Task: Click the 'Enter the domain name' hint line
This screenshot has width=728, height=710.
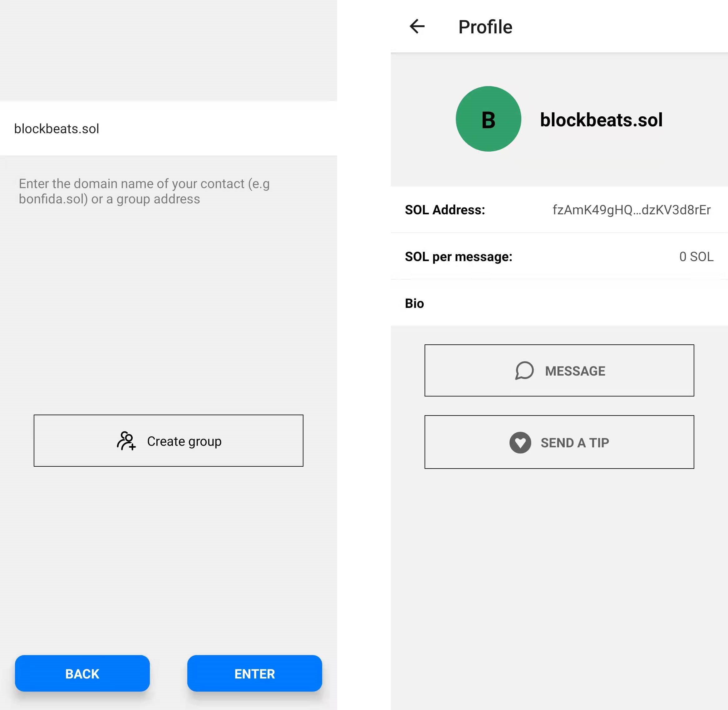Action: (144, 183)
